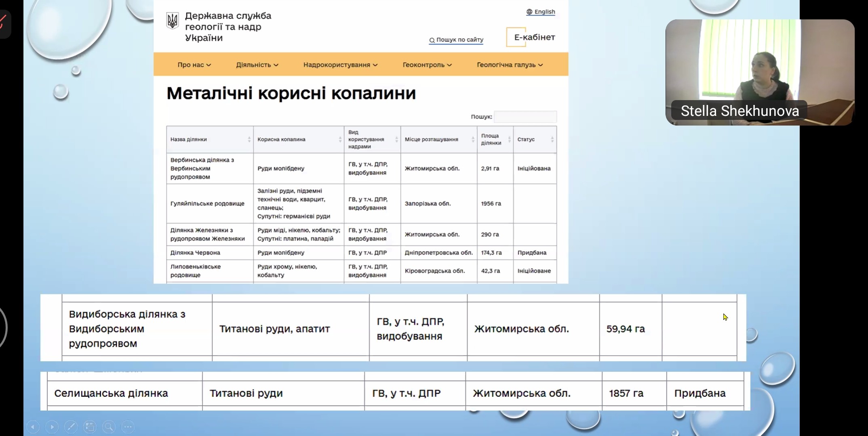Screen dimensions: 868x436
Task: Open the pen and laser pointer tools
Action: (71, 427)
